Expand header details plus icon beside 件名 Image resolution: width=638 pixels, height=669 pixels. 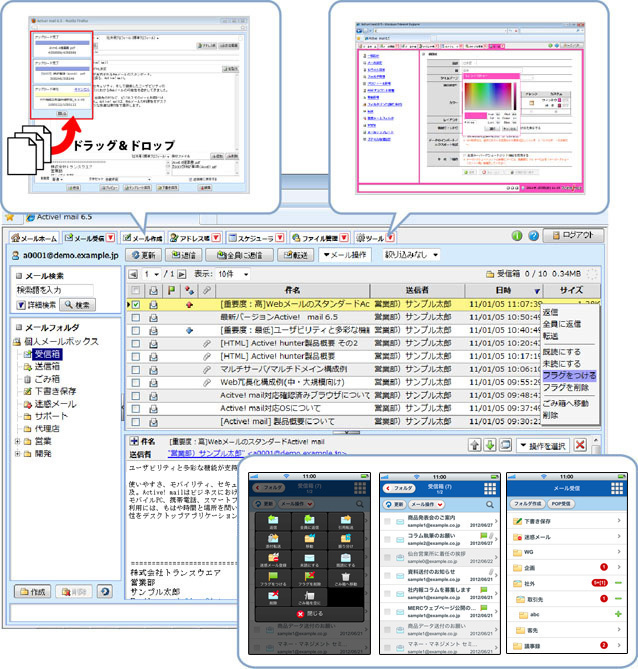pyautogui.click(x=134, y=441)
